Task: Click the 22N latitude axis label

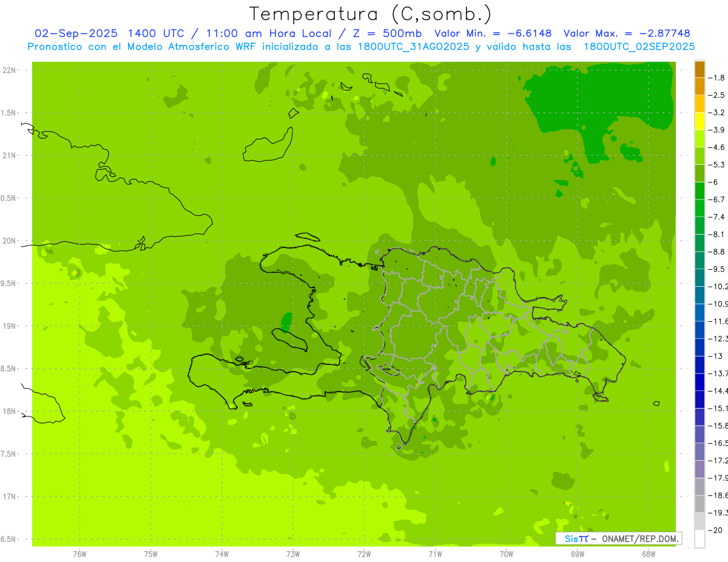Action: [10, 70]
